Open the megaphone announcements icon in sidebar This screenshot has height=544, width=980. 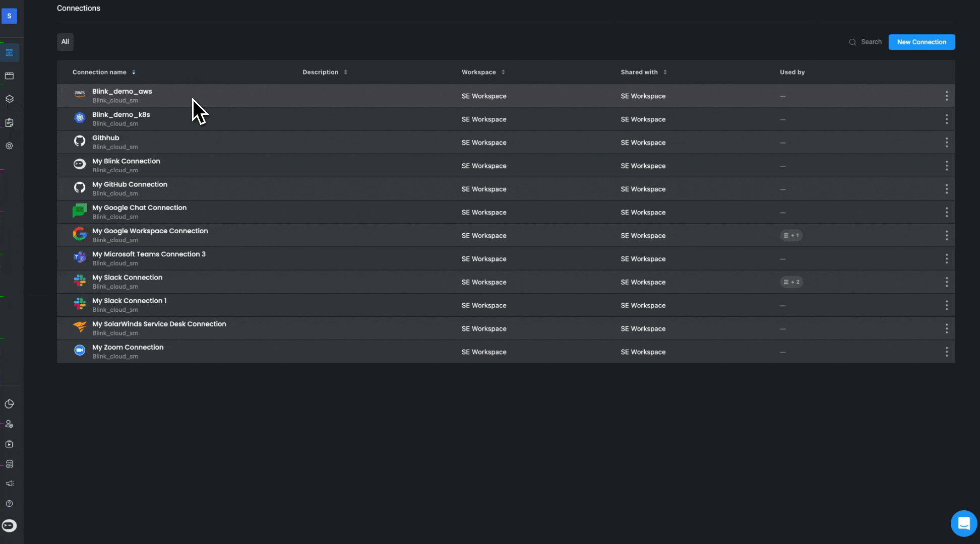(9, 484)
